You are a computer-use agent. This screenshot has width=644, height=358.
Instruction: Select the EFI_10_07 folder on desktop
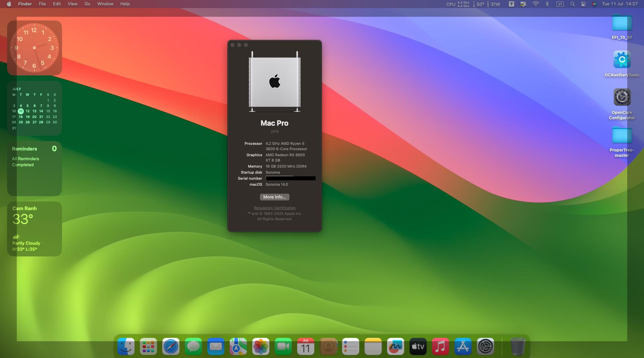pyautogui.click(x=622, y=27)
